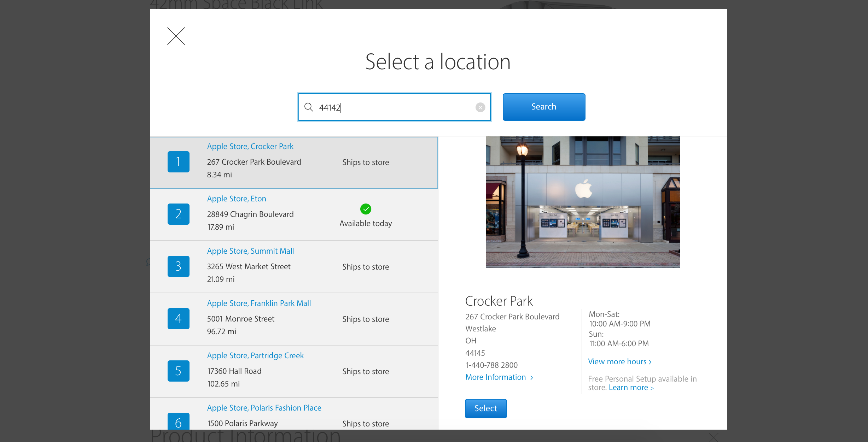Click the 17.89 mi distance
This screenshot has width=868, height=442.
pos(221,227)
